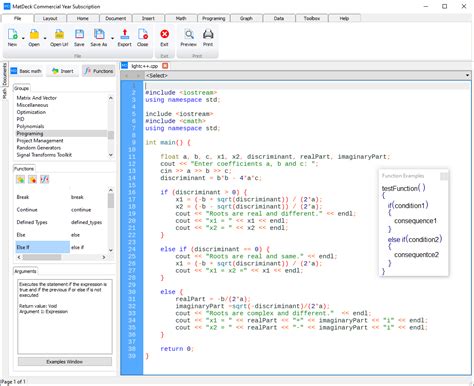Viewport: 474px width, 386px height.
Task: Click the editor forward navigation arrow
Action: pos(137,76)
